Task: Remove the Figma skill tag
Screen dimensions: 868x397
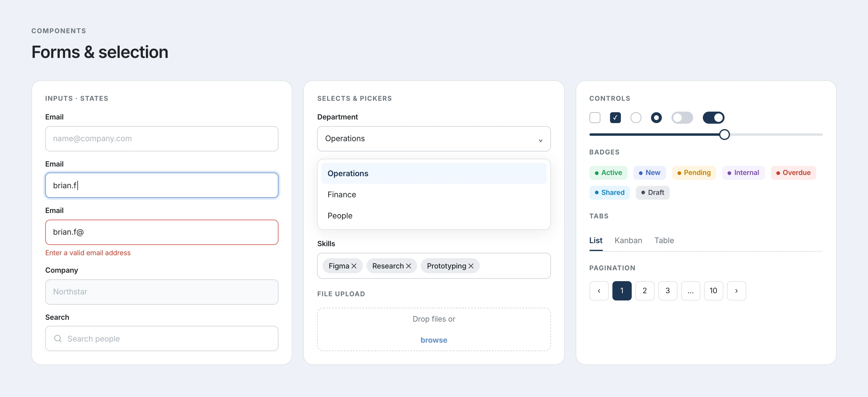Action: (354, 266)
